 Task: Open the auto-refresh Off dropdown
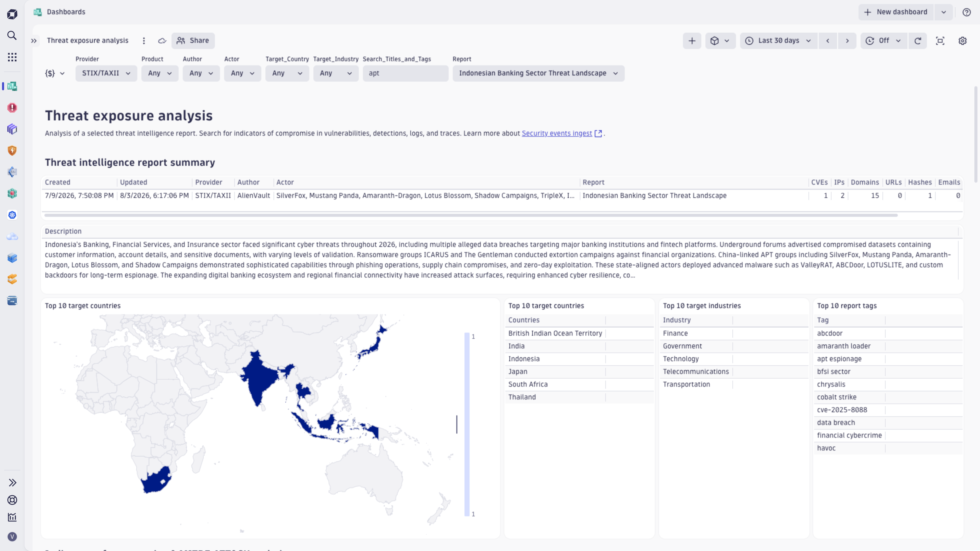884,41
